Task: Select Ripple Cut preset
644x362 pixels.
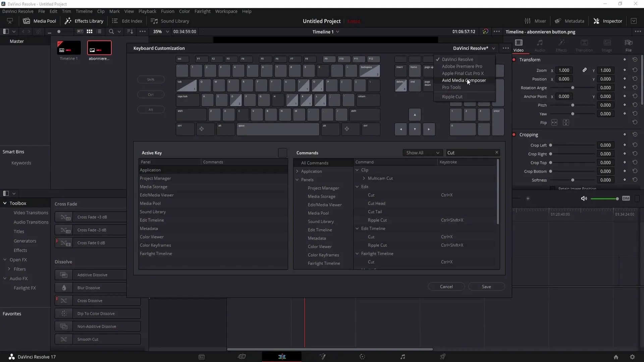Action: pyautogui.click(x=452, y=97)
